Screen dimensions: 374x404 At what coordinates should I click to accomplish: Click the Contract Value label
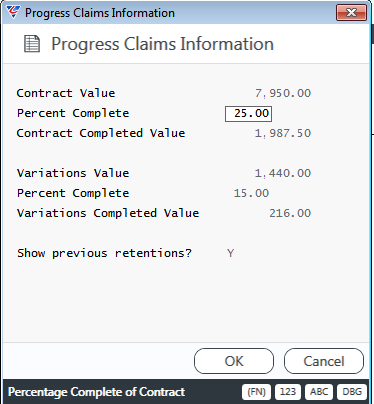(66, 93)
